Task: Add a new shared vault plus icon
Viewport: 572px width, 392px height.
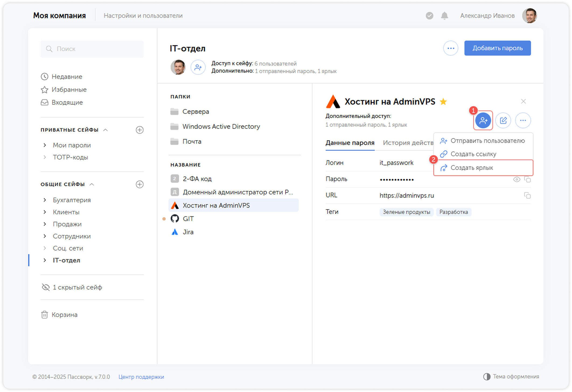Action: (139, 184)
